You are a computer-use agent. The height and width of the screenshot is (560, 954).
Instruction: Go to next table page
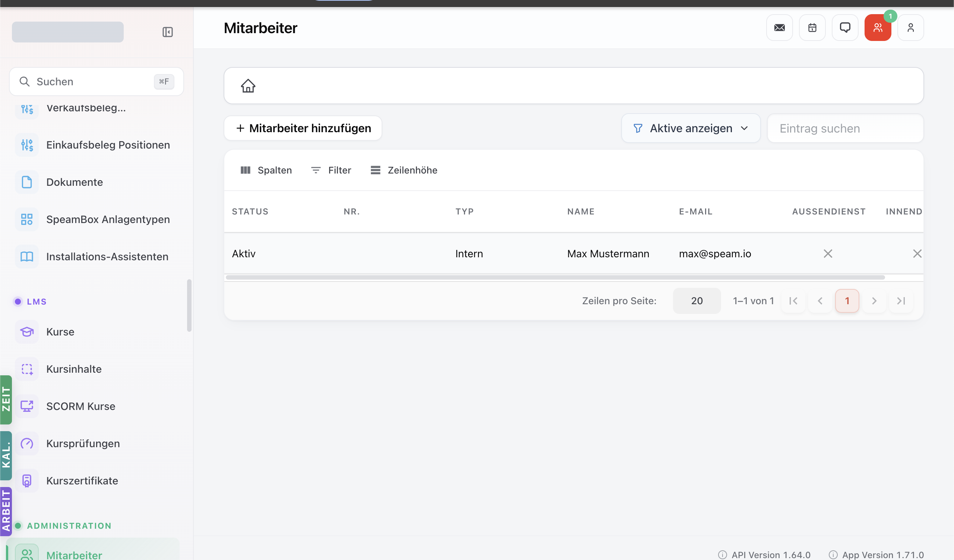click(874, 301)
